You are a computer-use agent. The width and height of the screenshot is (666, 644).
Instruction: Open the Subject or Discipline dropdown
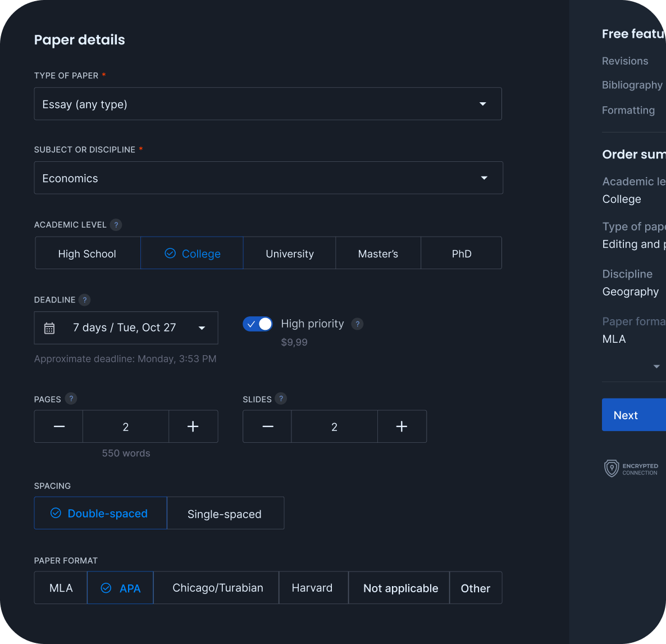click(x=268, y=178)
